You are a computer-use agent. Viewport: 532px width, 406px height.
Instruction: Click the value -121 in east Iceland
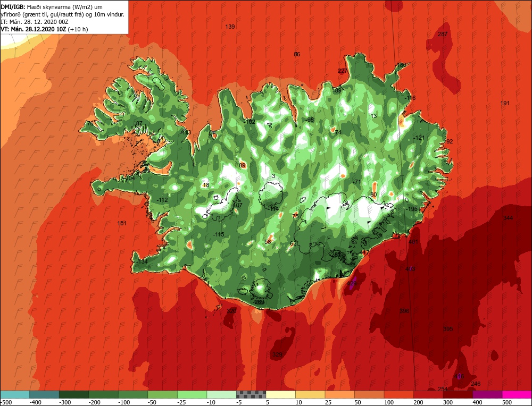click(419, 138)
